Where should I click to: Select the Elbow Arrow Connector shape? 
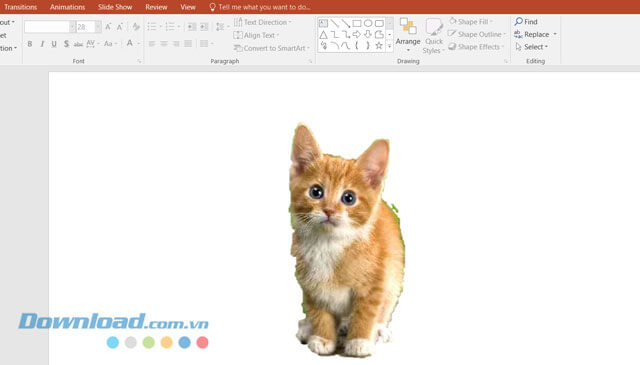coord(346,35)
